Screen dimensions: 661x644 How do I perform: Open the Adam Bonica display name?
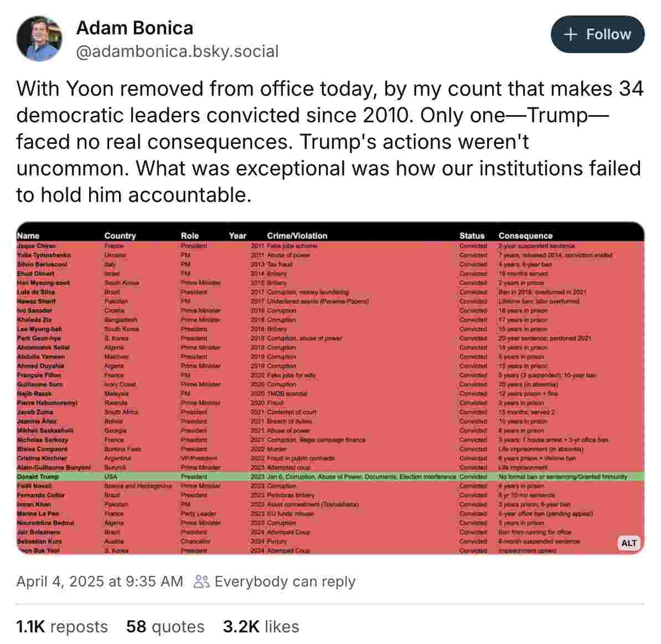[135, 28]
